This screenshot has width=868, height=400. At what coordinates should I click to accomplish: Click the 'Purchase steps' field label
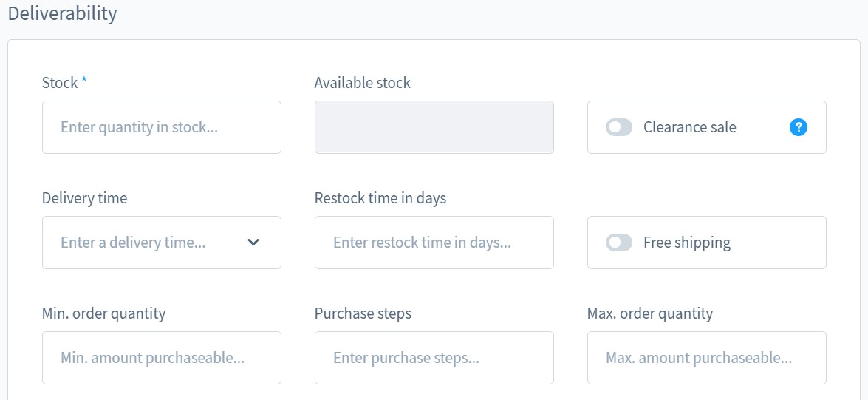363,313
